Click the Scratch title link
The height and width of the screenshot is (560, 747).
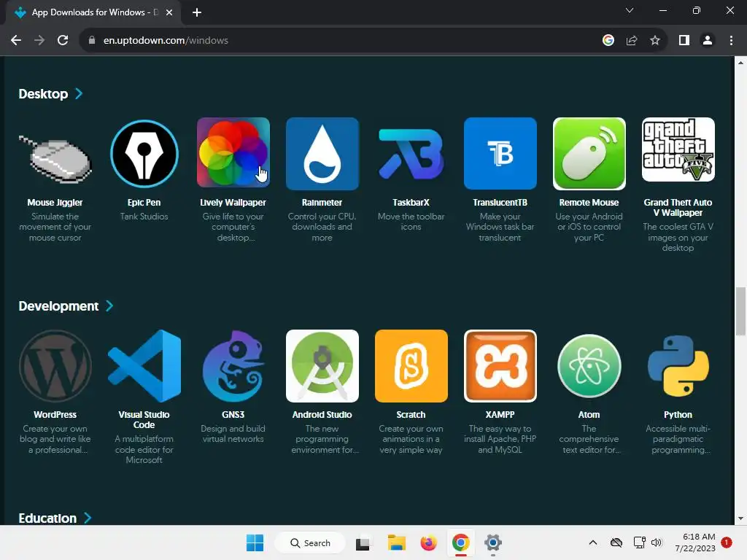[411, 415]
